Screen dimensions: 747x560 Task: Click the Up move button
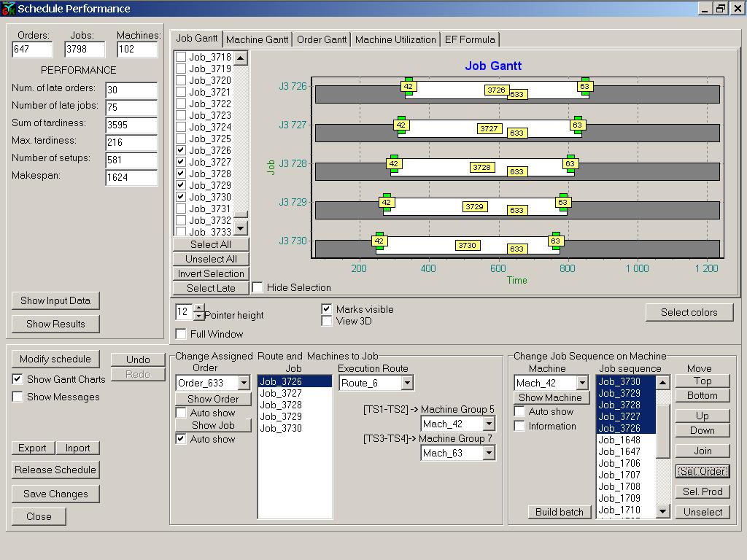click(x=703, y=416)
